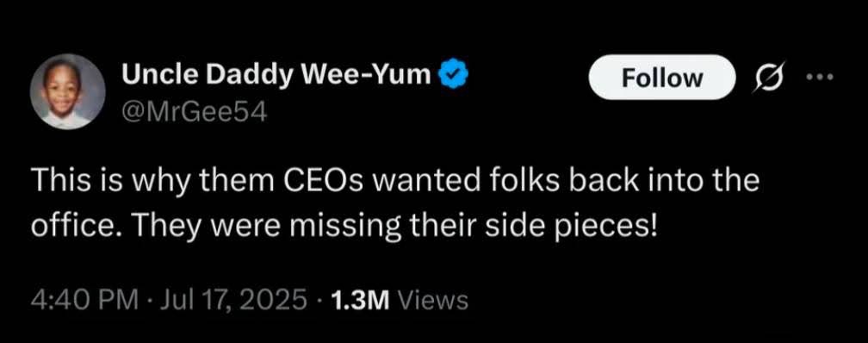Click the 4:40 PM timestamp
The height and width of the screenshot is (343, 868).
pyautogui.click(x=84, y=300)
